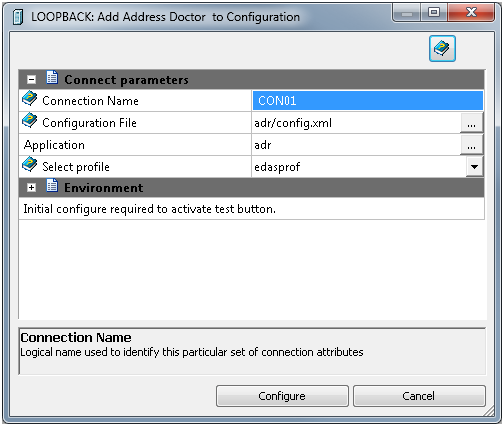The width and height of the screenshot is (504, 426).
Task: Click the Environment section header
Action: click(x=252, y=188)
